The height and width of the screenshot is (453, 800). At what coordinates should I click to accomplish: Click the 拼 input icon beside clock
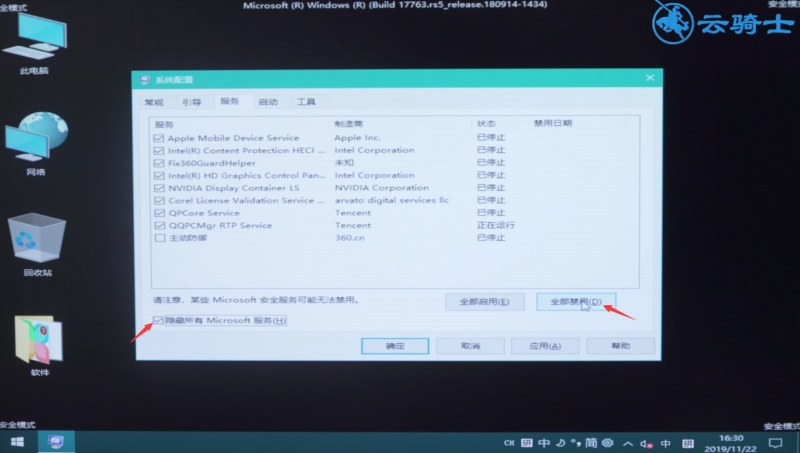pyautogui.click(x=688, y=444)
